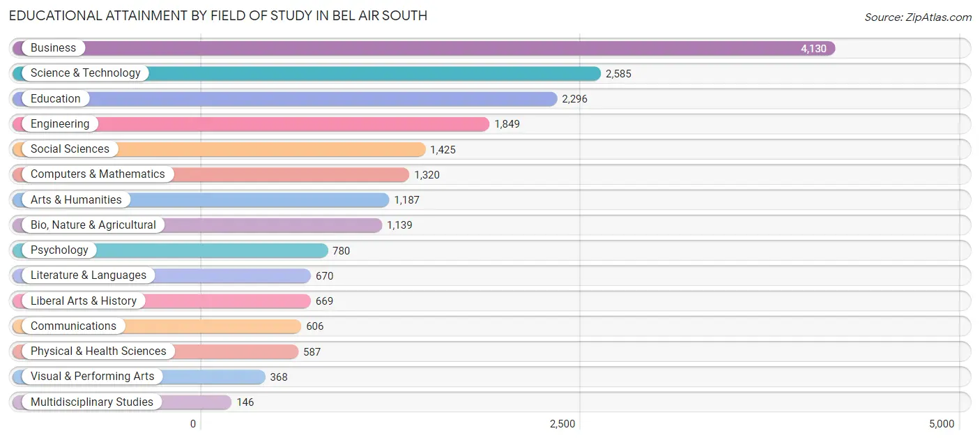Click the chart title text

pos(218,15)
